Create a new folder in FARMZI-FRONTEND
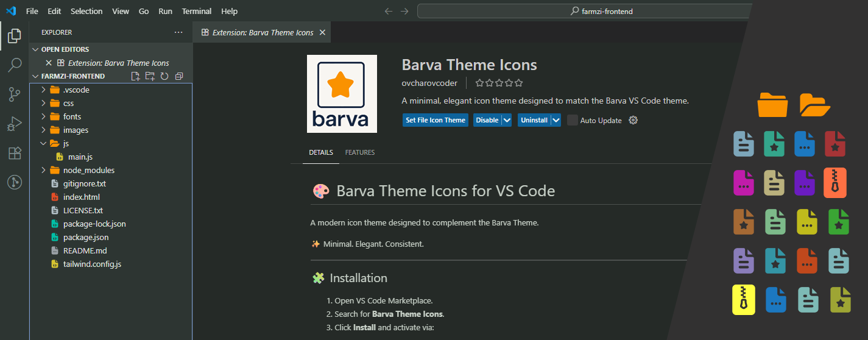868x340 pixels. [150, 76]
